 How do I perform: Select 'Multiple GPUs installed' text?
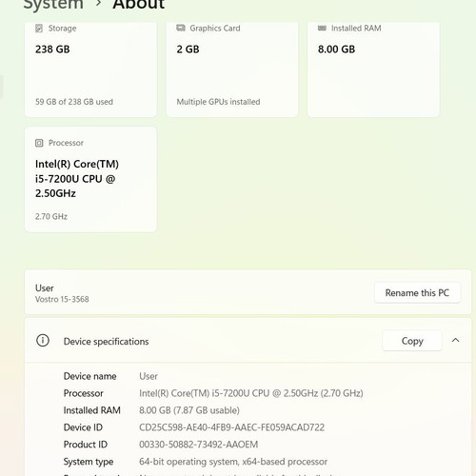[x=218, y=102]
